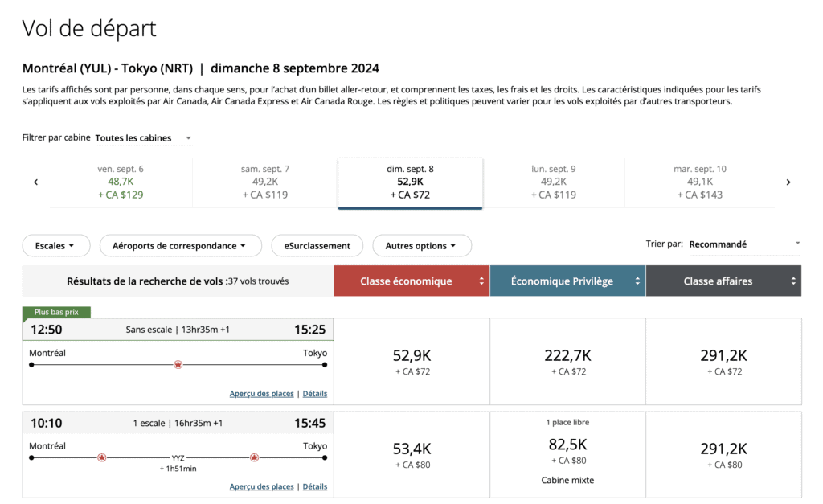Click second Air Canada logo after YYZ
The image size is (823, 504).
[x=255, y=457]
